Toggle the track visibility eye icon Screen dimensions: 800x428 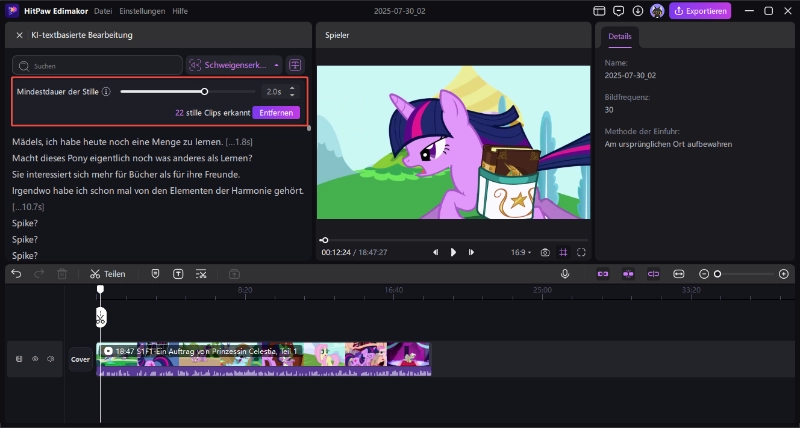[x=35, y=359]
